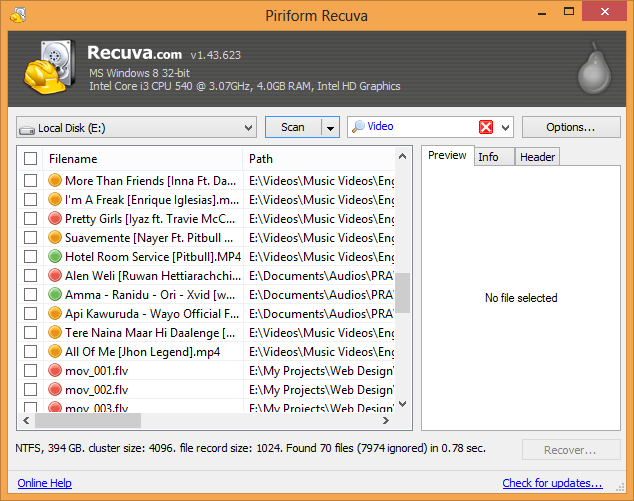Minimize the Piriform Recuva window
634x501 pixels.
(x=542, y=14)
